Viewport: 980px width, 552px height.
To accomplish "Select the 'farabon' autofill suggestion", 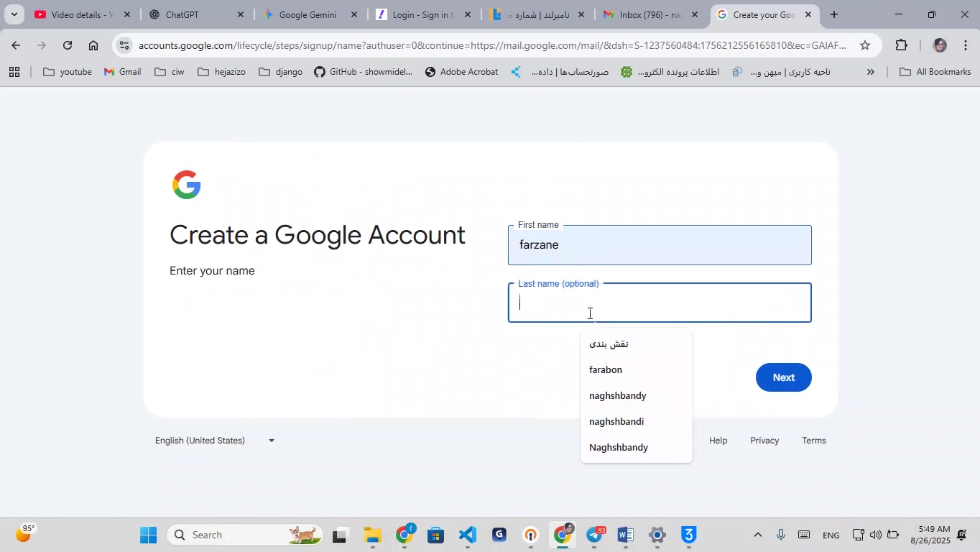I will click(x=606, y=370).
